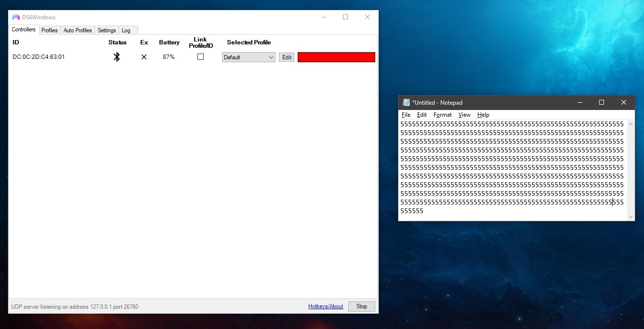Close the Notepad window
Viewport: 644px width, 329px height.
point(623,102)
